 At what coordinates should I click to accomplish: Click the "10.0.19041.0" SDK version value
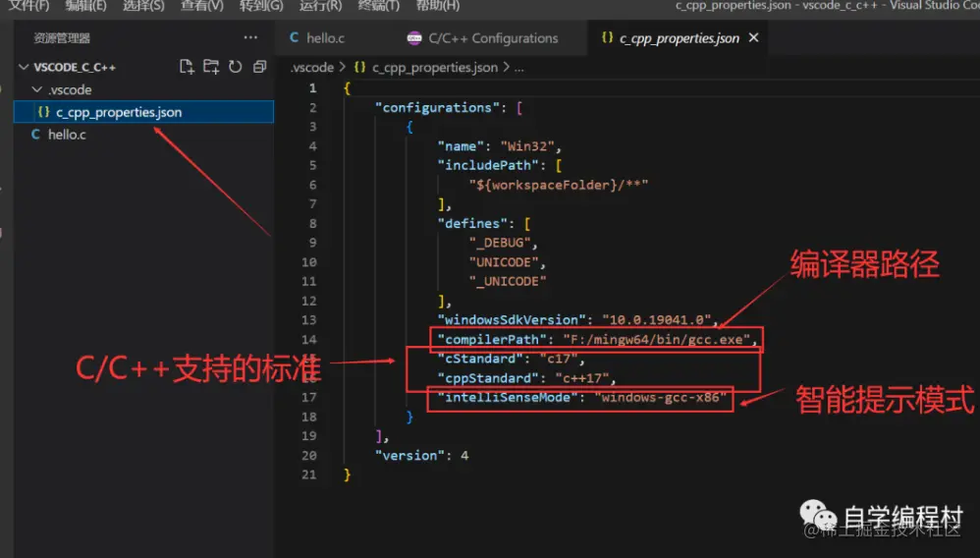click(656, 319)
